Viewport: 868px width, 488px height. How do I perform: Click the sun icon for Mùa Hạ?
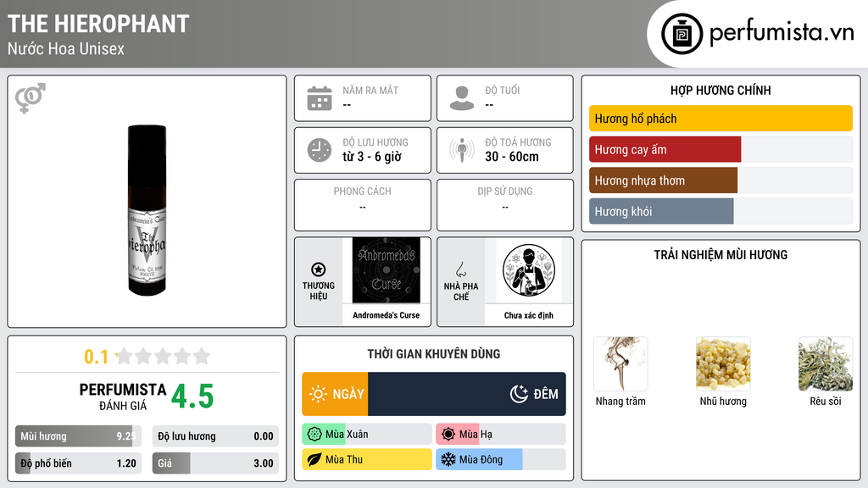pos(448,435)
